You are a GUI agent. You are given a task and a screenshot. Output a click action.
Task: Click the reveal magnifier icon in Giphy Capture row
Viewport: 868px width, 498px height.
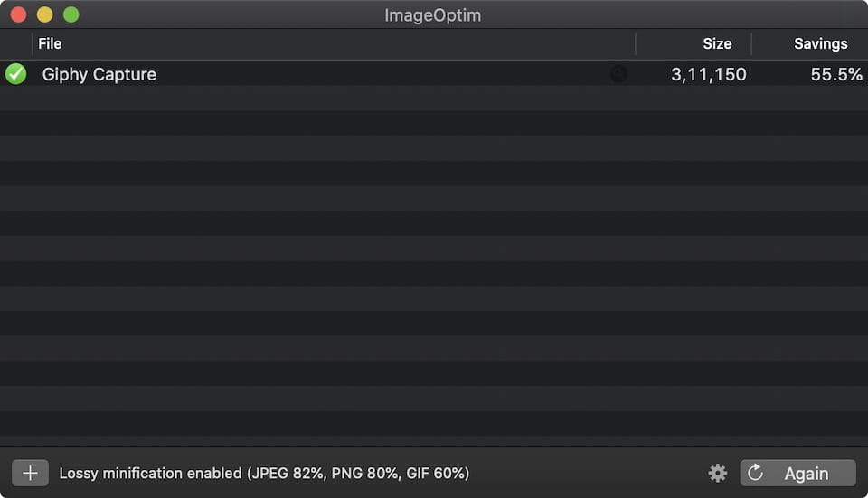[x=618, y=74]
